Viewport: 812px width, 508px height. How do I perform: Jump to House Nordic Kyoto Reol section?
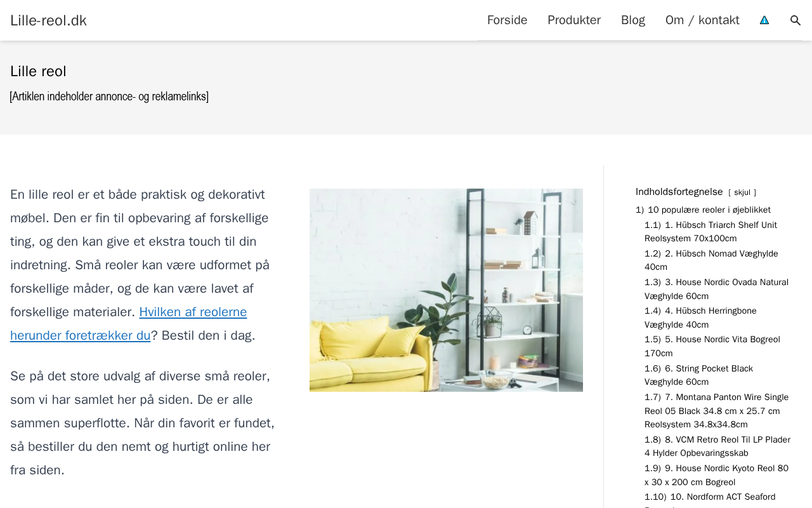pyautogui.click(x=716, y=475)
